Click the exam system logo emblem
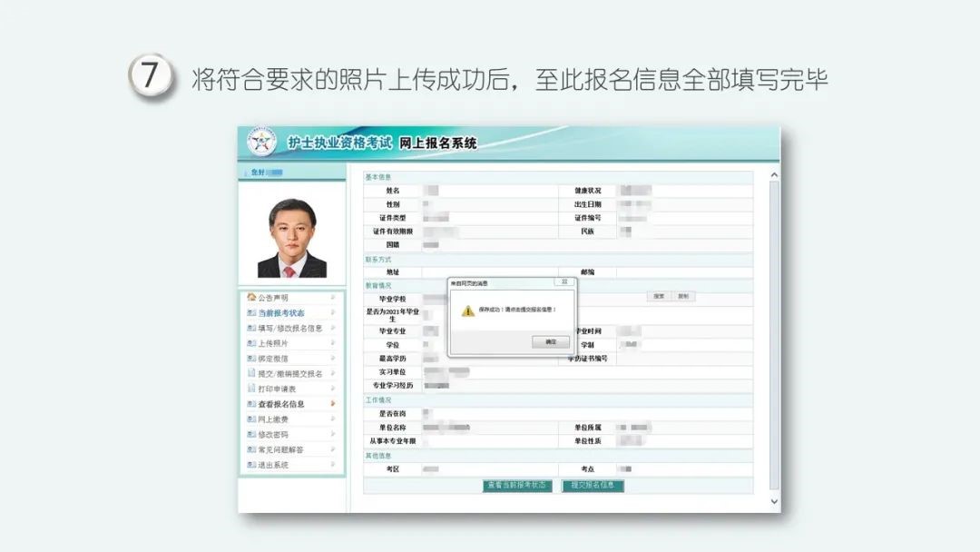 point(263,143)
